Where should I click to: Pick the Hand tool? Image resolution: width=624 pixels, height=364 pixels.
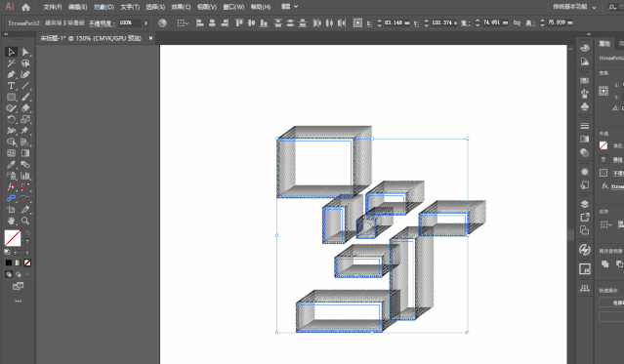point(11,221)
